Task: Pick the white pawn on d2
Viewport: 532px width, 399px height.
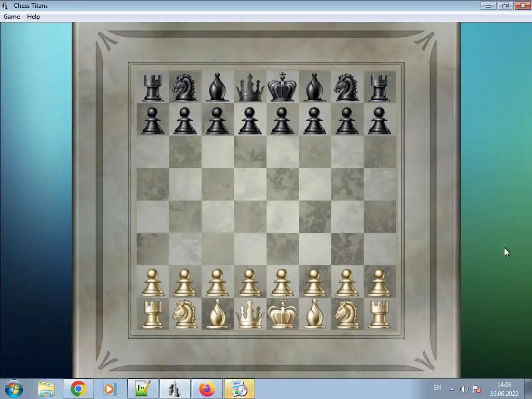Action: click(250, 283)
